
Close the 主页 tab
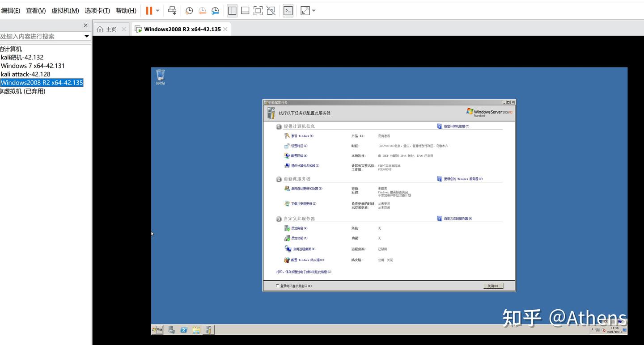(124, 29)
